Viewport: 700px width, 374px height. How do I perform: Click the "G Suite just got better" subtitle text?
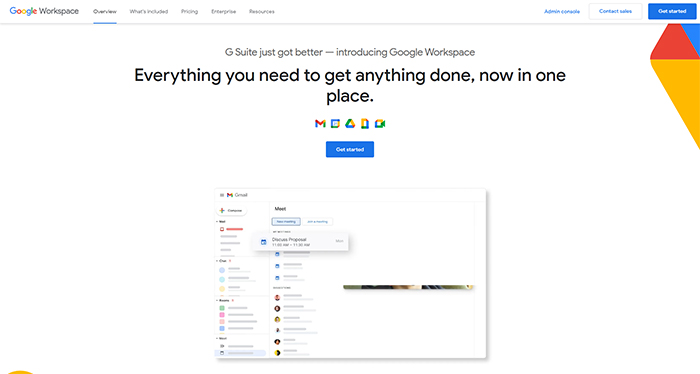(x=350, y=52)
